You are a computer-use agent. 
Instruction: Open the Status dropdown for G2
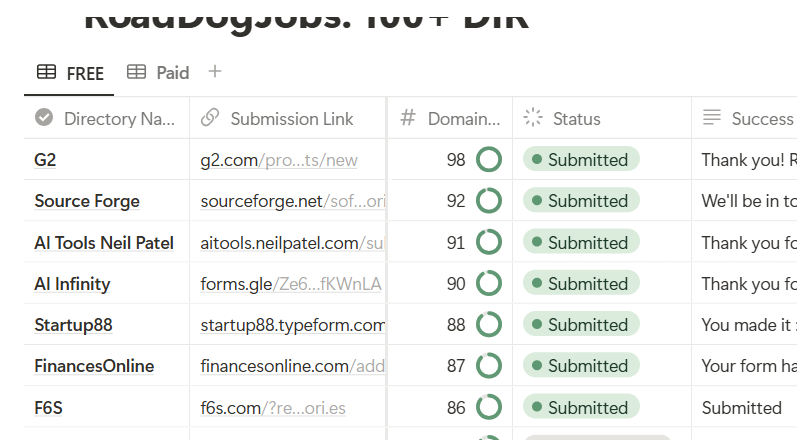click(581, 160)
